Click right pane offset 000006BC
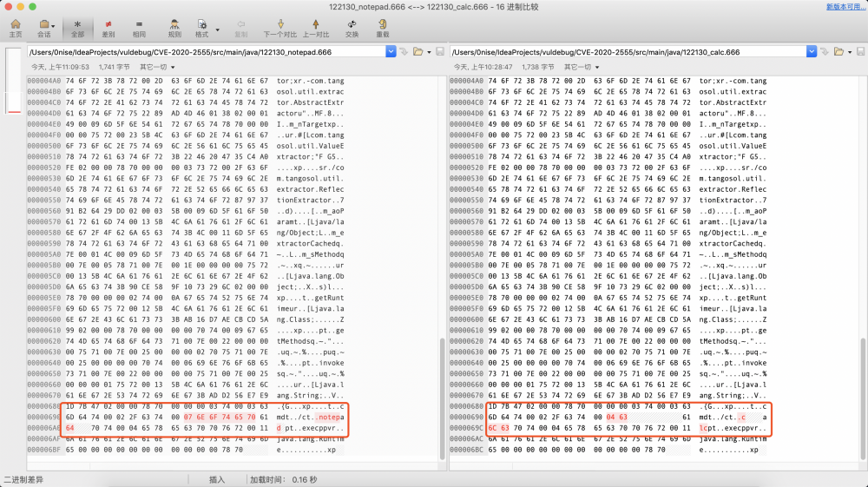 tap(466, 450)
